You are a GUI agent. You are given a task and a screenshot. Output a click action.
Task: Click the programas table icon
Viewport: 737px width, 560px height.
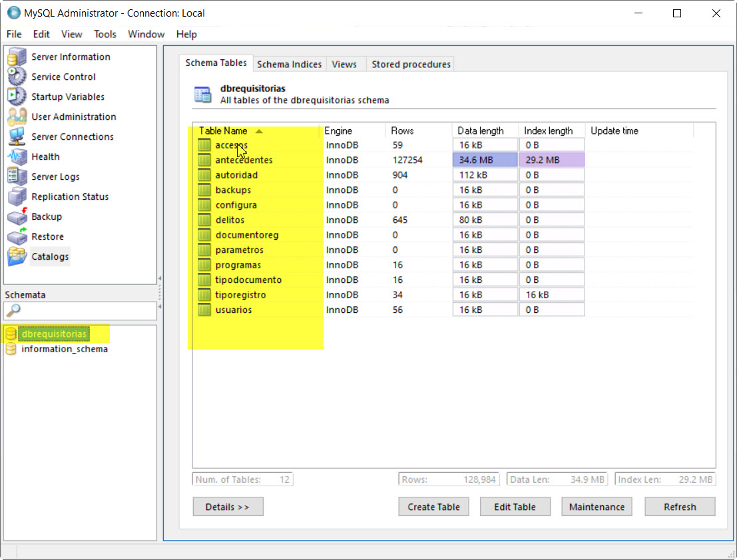tap(204, 265)
